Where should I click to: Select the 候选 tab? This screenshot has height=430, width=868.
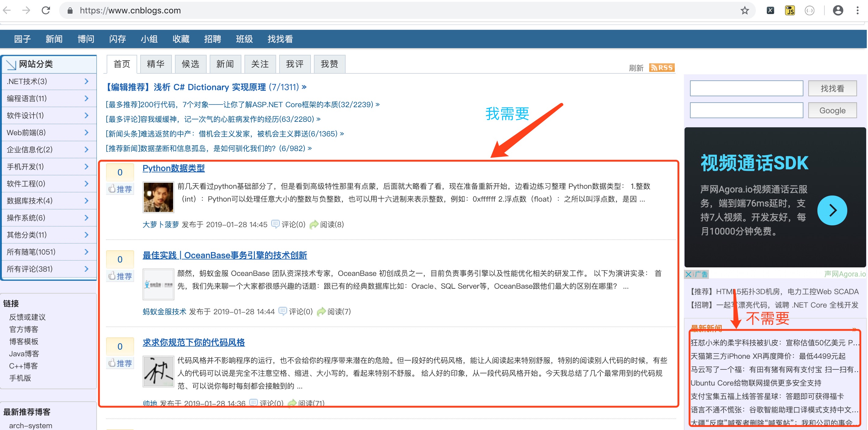(190, 64)
